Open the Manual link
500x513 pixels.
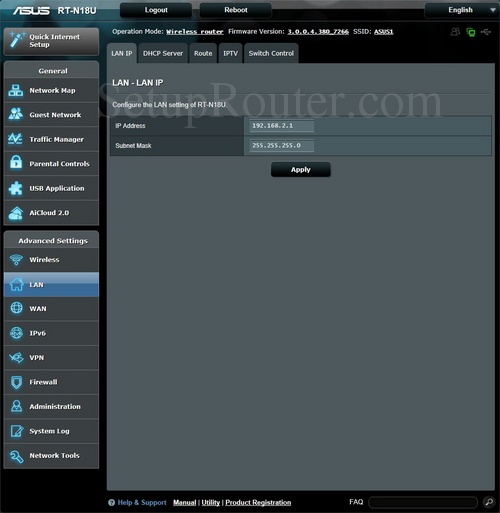(x=185, y=502)
